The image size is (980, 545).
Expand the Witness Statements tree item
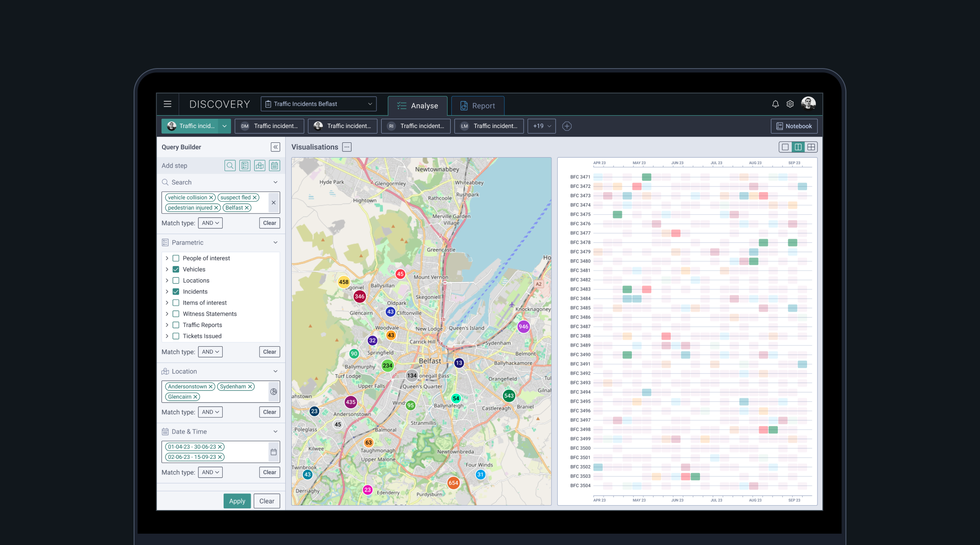point(167,314)
